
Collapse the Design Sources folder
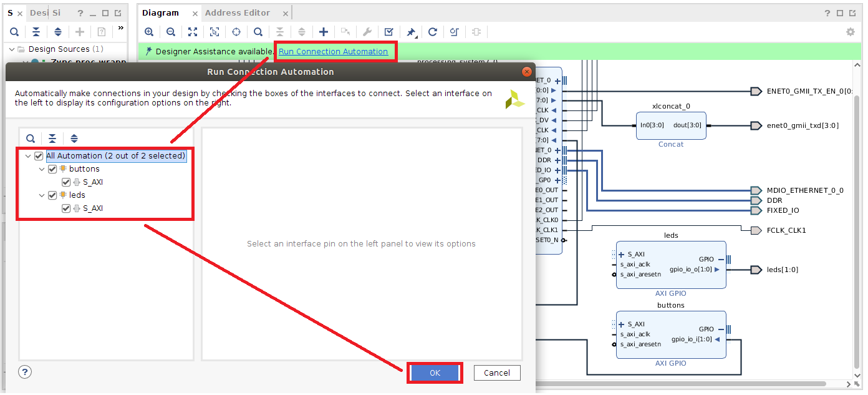tap(11, 49)
